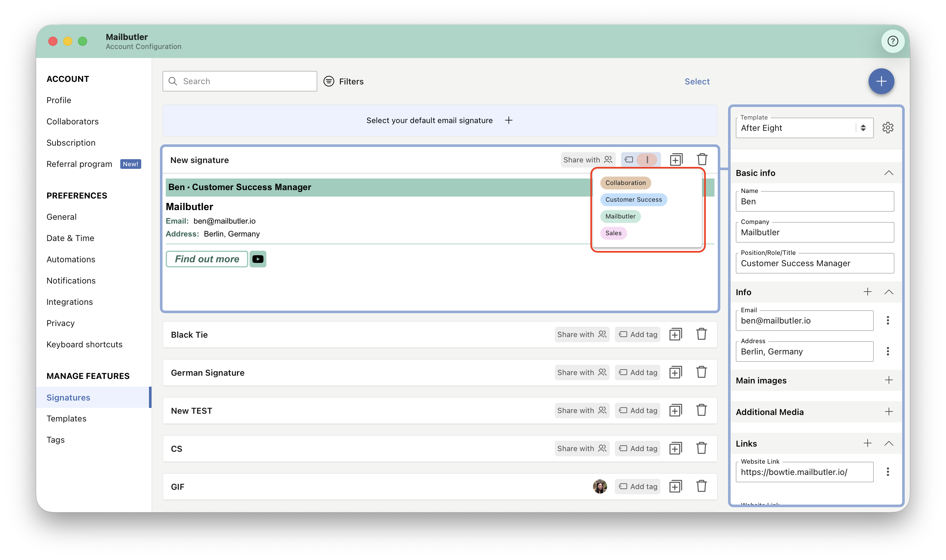Viewport: 946px width, 560px height.
Task: Select the Mailbutler tag
Action: pos(620,216)
